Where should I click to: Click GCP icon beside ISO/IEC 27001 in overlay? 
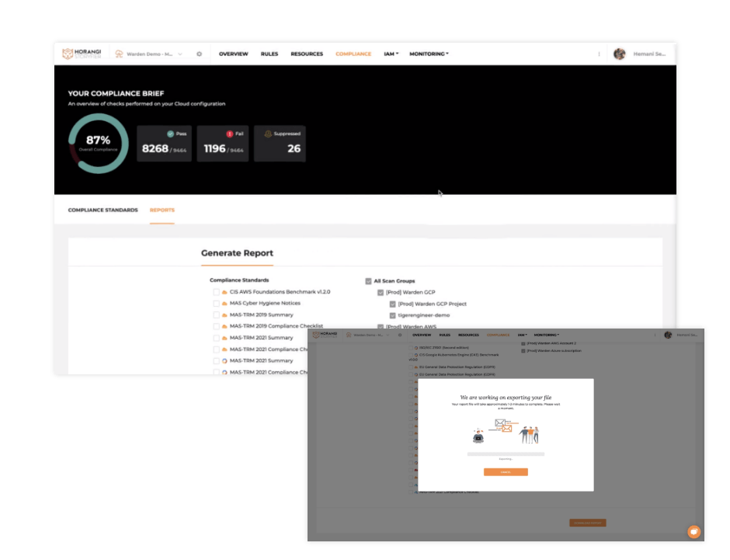coord(416,348)
